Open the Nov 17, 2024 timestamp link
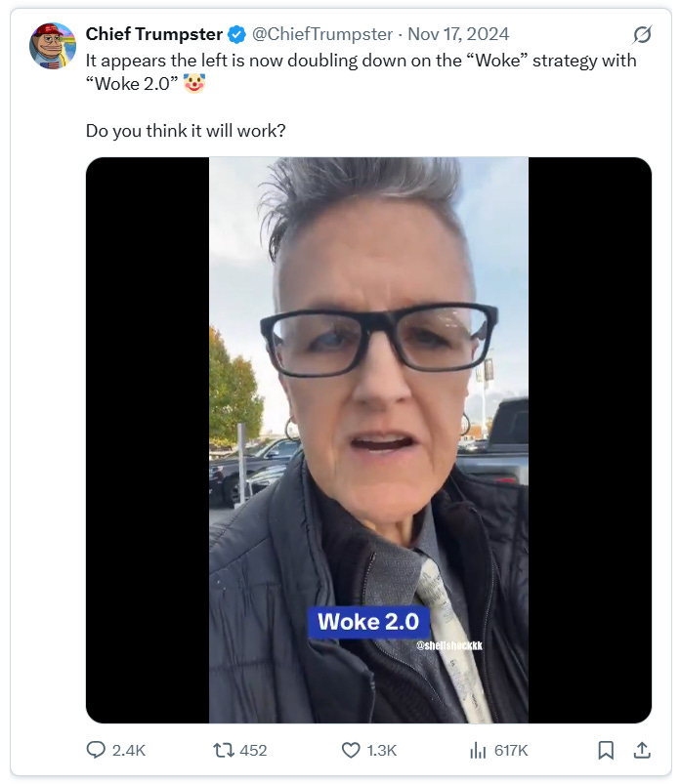The image size is (681, 784). click(458, 34)
